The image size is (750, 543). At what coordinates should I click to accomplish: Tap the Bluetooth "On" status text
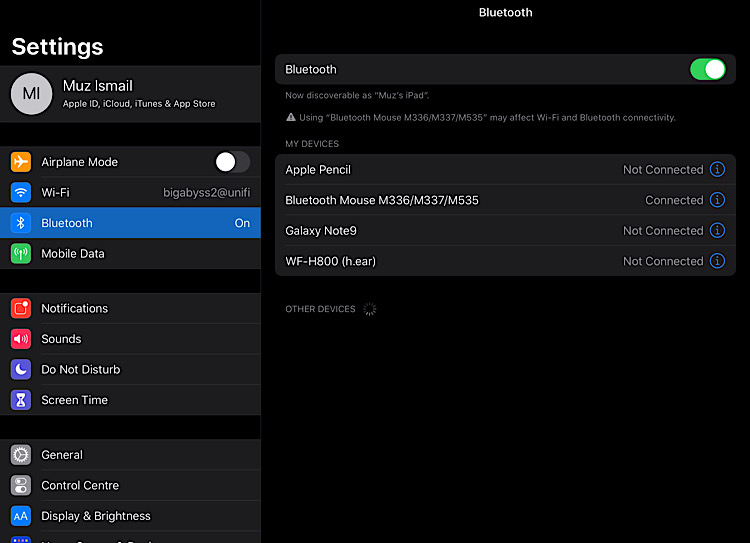click(x=242, y=223)
